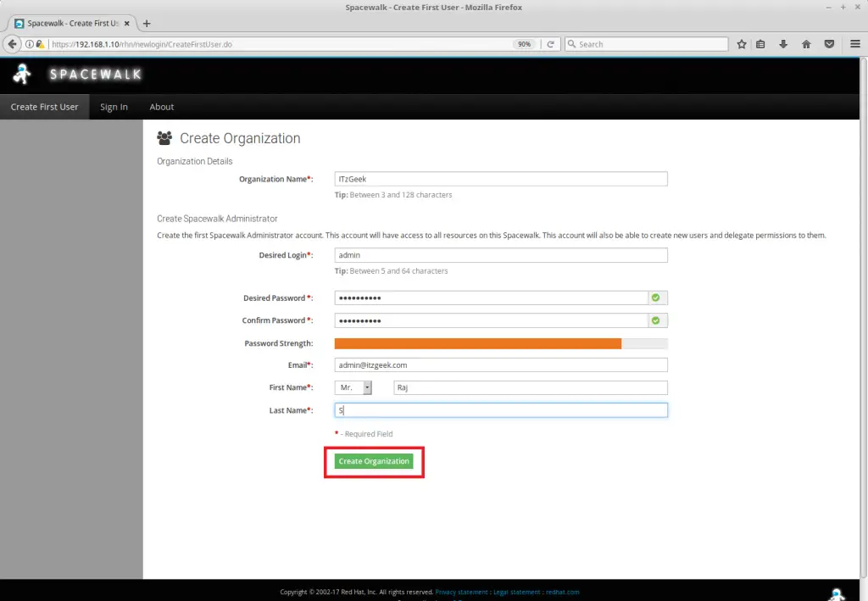
Task: Click the Firefox back arrow button
Action: pyautogui.click(x=12, y=44)
